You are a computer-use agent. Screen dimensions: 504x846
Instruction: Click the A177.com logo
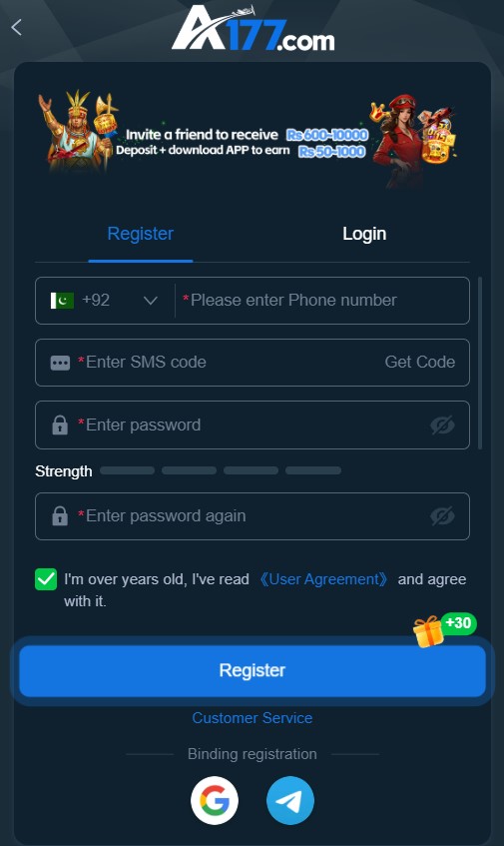[253, 29]
